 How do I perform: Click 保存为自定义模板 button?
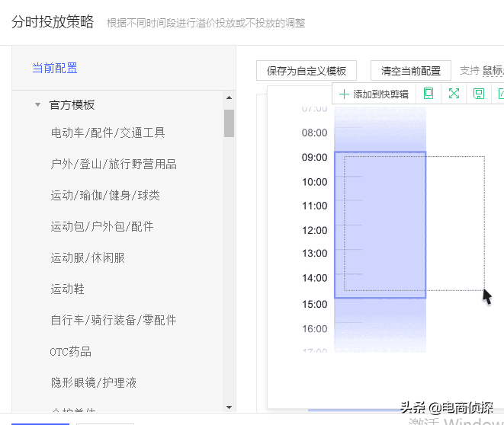click(x=307, y=71)
